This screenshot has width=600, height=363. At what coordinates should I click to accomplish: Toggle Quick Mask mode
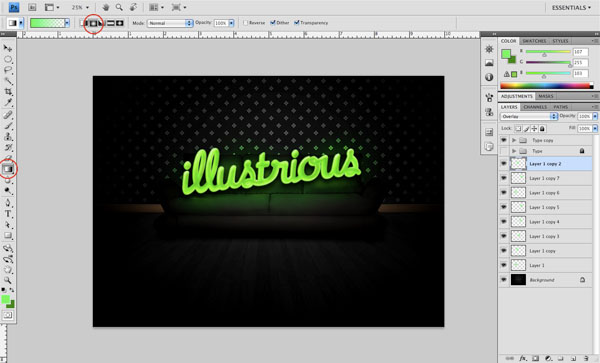(8, 315)
